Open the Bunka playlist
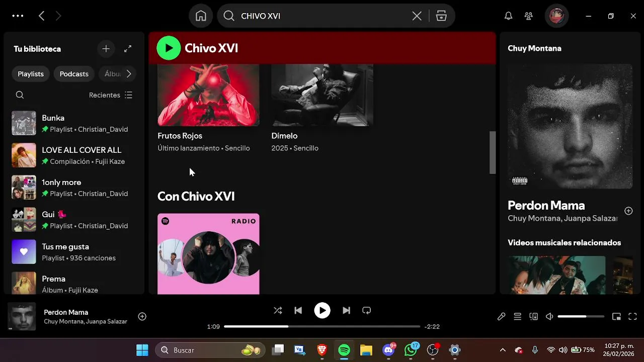Image resolution: width=644 pixels, height=362 pixels. click(x=74, y=123)
